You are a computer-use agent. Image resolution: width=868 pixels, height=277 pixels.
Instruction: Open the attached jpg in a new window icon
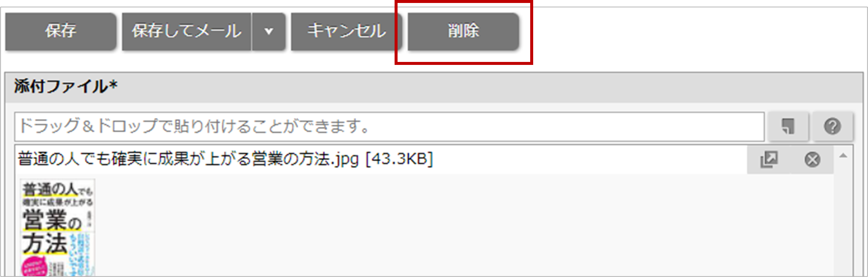(x=769, y=159)
